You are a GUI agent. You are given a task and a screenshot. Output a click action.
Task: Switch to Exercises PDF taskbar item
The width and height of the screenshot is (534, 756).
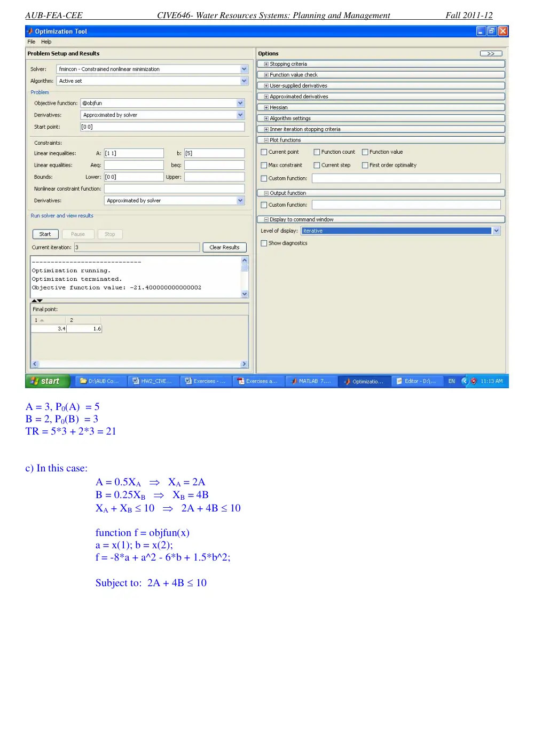(258, 381)
